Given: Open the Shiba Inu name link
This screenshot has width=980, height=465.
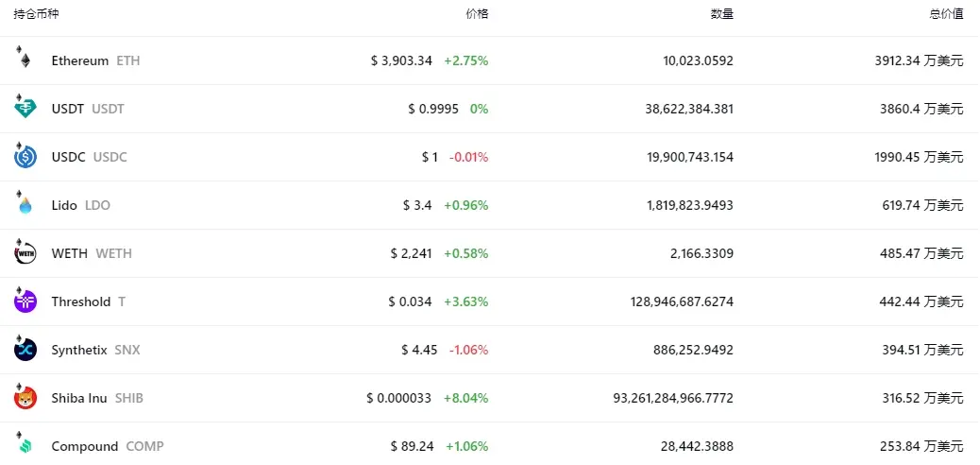Looking at the screenshot, I should [79, 398].
